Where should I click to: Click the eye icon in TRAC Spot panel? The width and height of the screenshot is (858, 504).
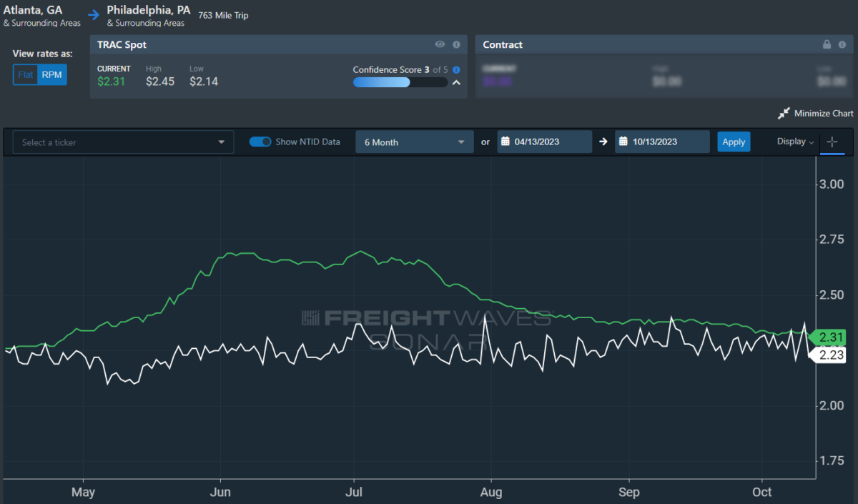coord(440,44)
